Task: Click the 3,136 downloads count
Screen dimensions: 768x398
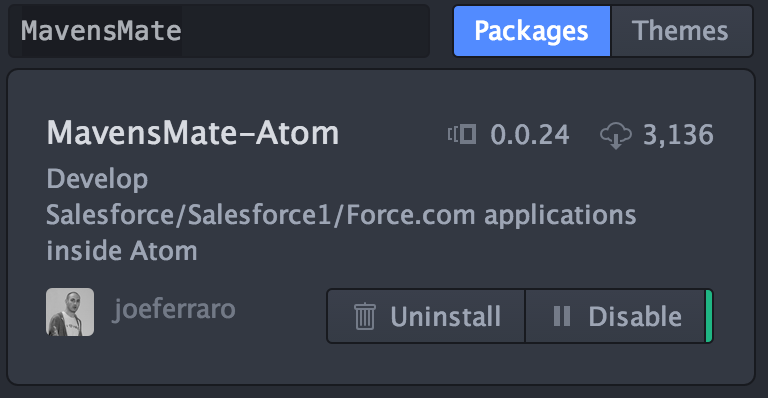Action: coord(678,135)
